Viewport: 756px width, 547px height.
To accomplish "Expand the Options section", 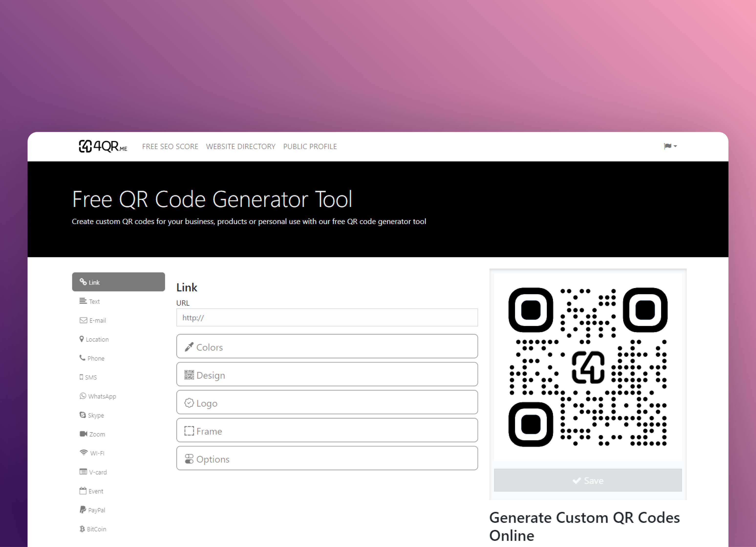I will 327,458.
